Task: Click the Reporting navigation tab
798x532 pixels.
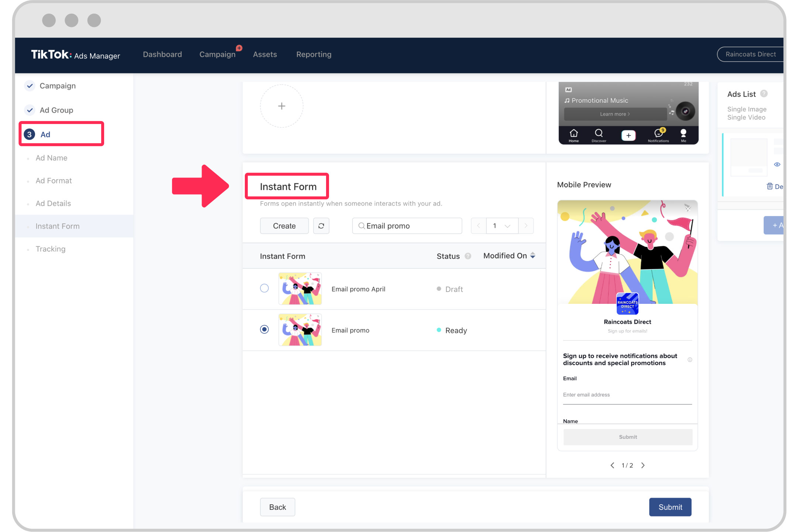Action: (x=314, y=54)
